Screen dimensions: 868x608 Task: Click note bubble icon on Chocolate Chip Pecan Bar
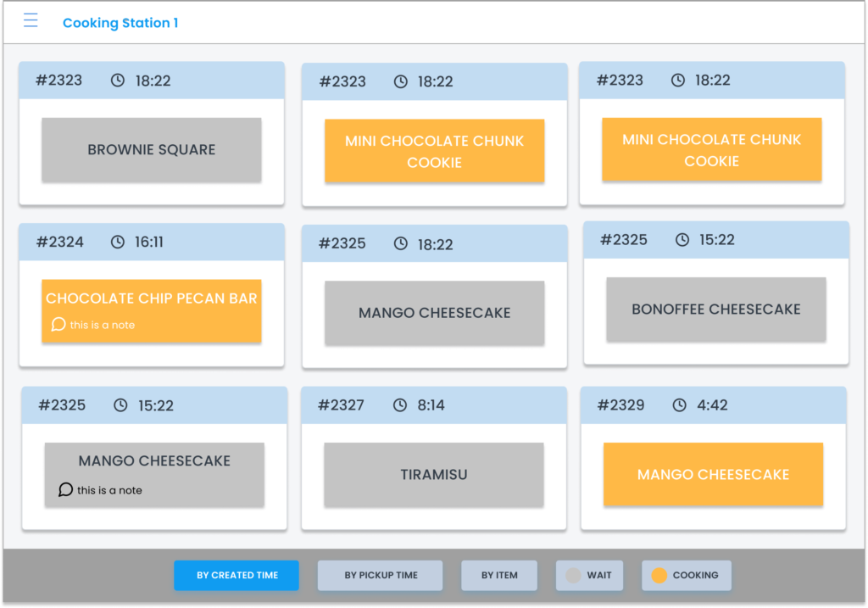coord(58,325)
